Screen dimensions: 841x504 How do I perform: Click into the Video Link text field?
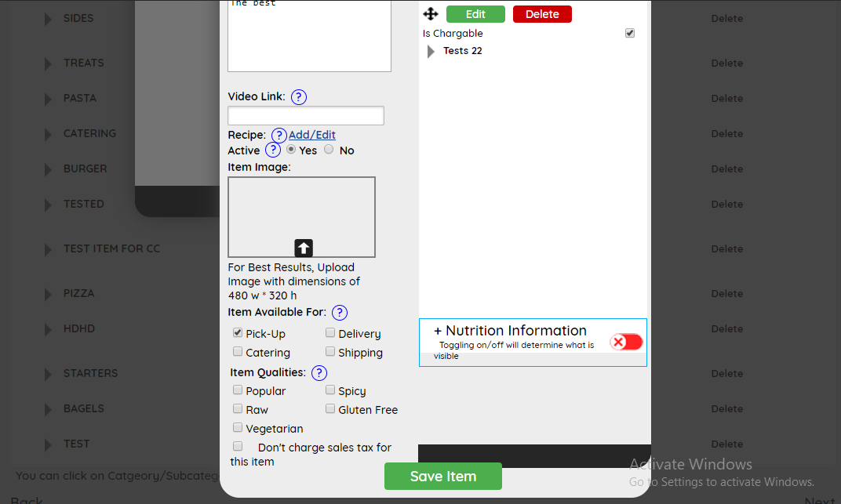point(306,116)
